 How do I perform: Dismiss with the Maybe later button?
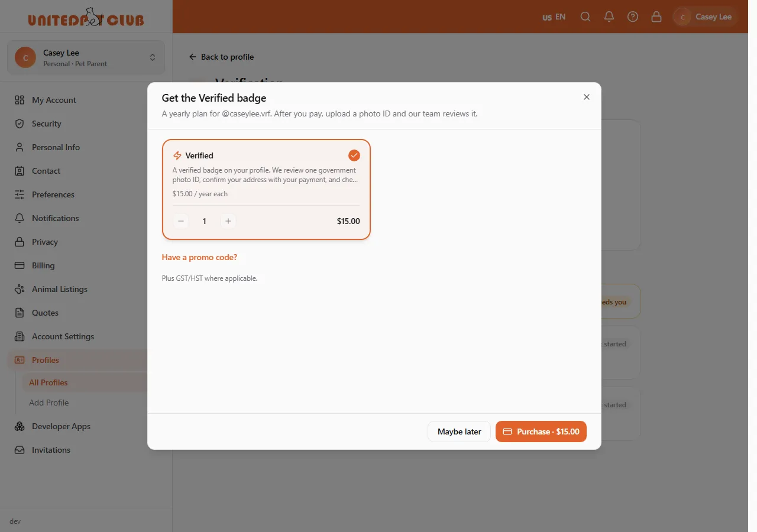[460, 432]
